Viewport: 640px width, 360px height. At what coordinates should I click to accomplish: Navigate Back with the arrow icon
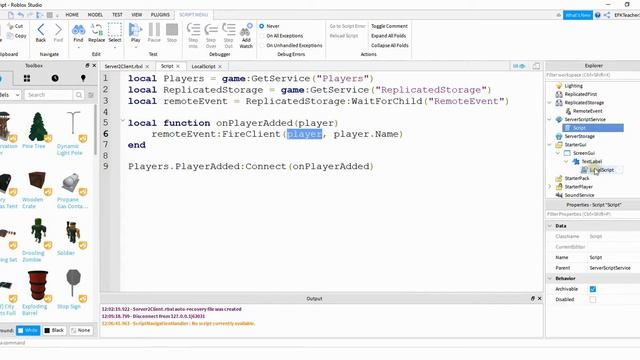pos(41,29)
